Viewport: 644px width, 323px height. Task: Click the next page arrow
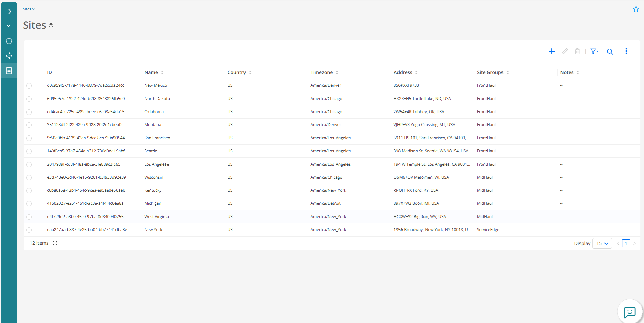635,243
